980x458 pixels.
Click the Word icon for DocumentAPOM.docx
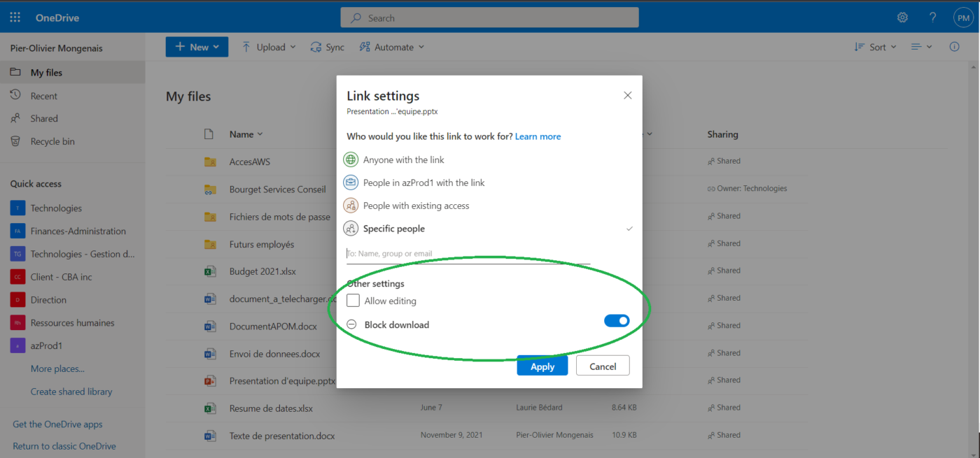[x=209, y=326]
